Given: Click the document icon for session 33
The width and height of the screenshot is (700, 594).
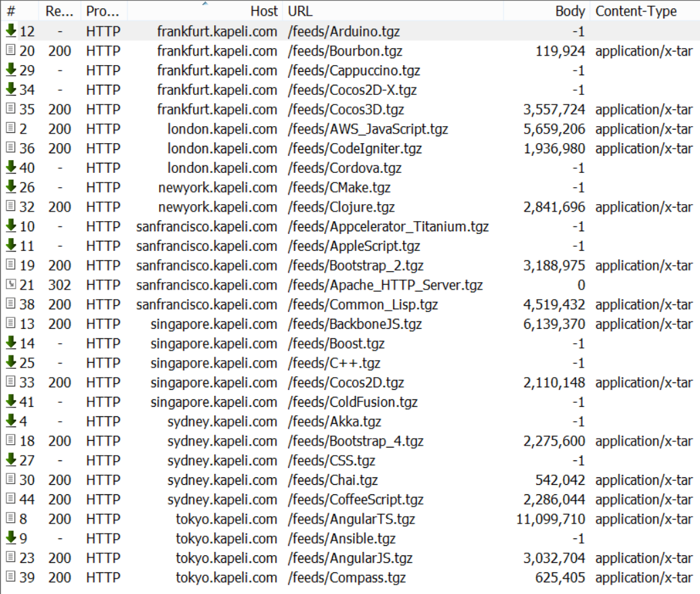Looking at the screenshot, I should coord(11,381).
